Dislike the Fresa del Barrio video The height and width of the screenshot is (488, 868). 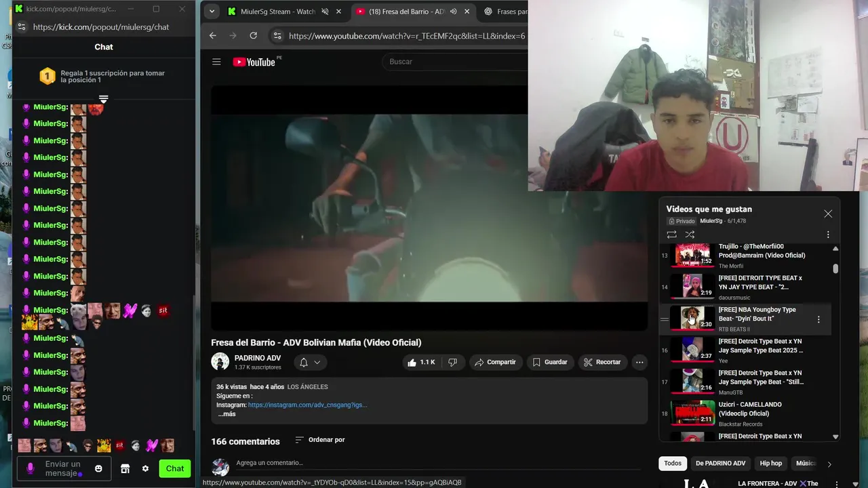pyautogui.click(x=452, y=363)
